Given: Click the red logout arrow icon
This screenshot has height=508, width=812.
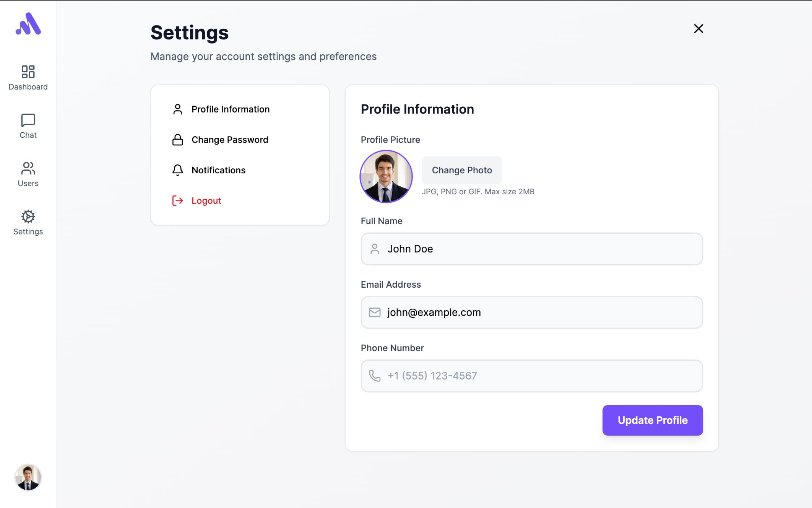Looking at the screenshot, I should pyautogui.click(x=177, y=200).
